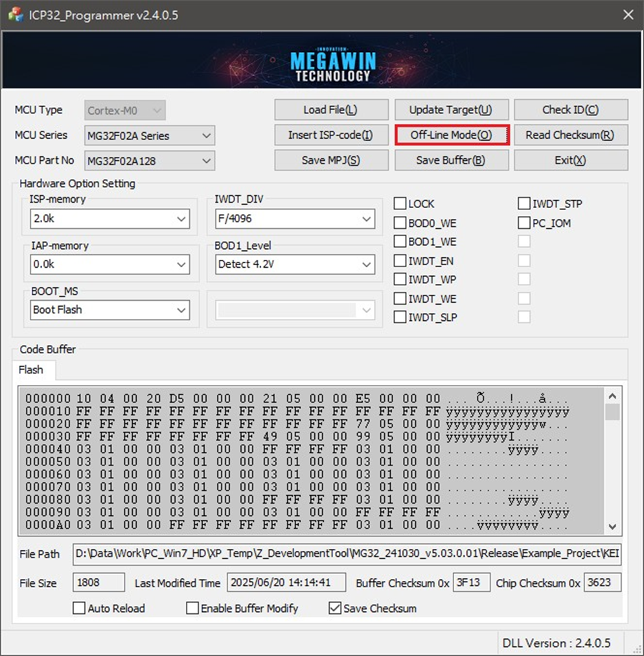The width and height of the screenshot is (644, 656).
Task: Open the MCU Part No dropdown
Action: pos(150,161)
